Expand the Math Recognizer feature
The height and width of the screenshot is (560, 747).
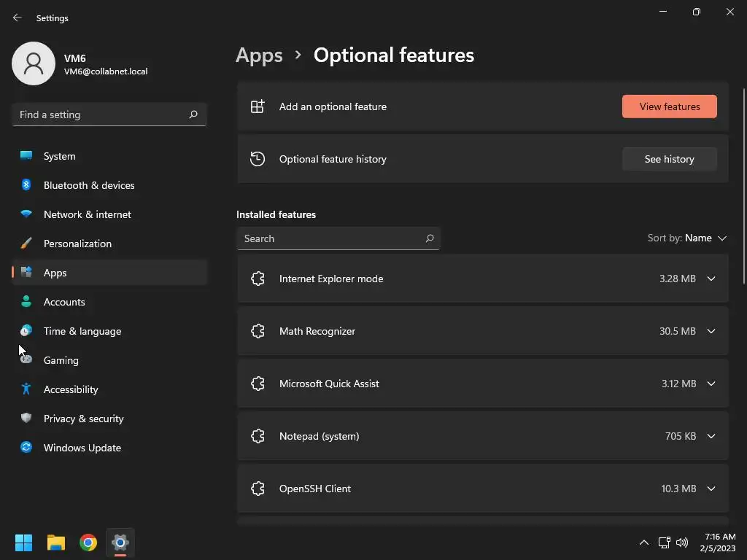pyautogui.click(x=711, y=331)
